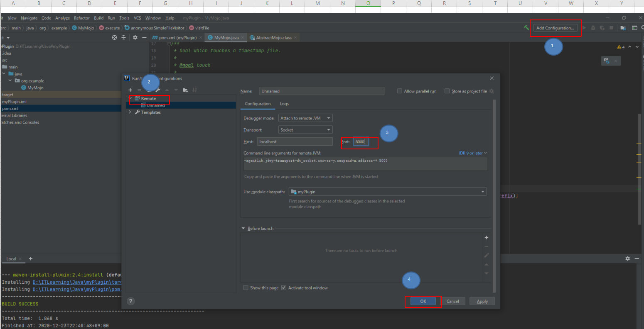Open the Debugger mode dropdown

click(305, 118)
